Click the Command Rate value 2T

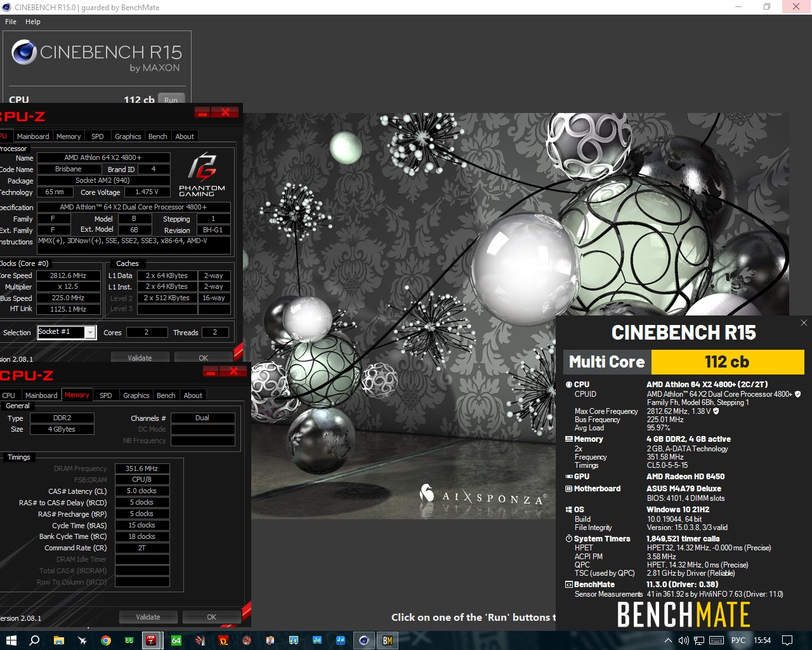coord(142,548)
